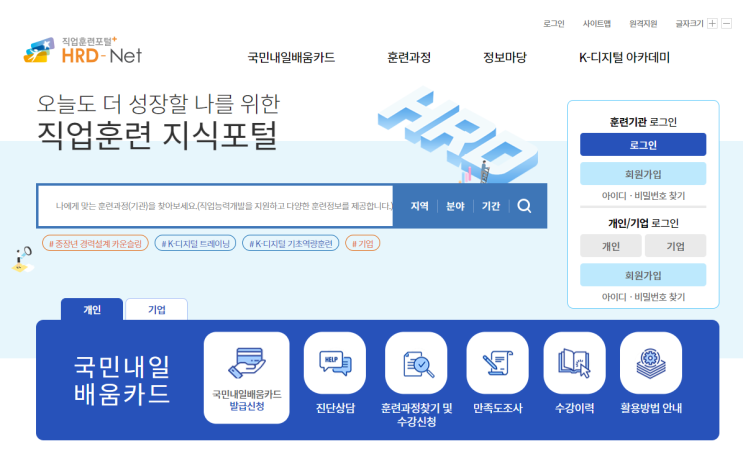Open 훈련과정찾기 및 수강신청 icon
The image size is (743, 449).
[x=417, y=363]
